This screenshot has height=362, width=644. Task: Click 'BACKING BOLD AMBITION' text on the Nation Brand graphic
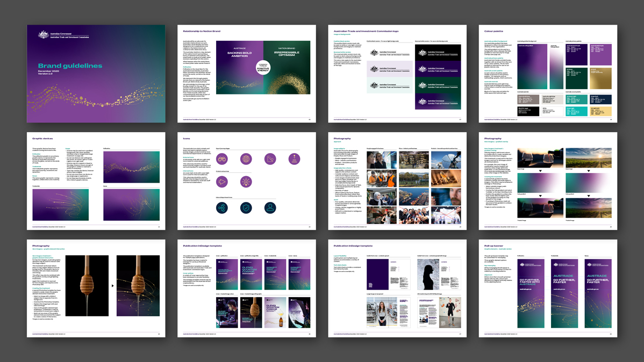(239, 54)
